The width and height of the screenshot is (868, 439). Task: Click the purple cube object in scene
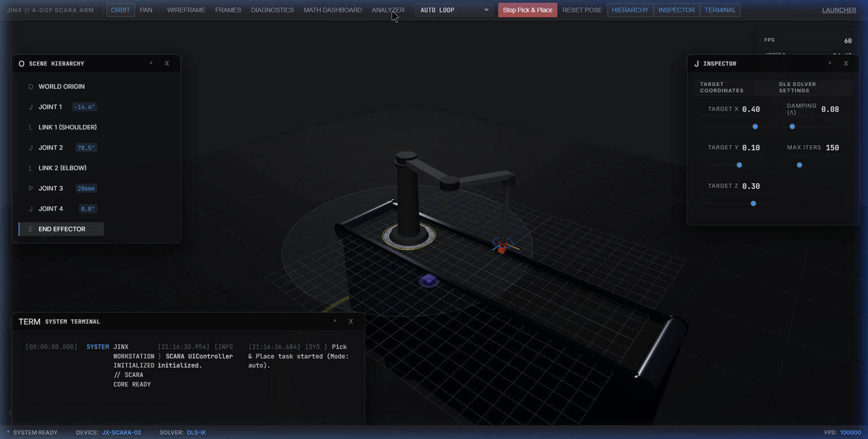pos(429,280)
